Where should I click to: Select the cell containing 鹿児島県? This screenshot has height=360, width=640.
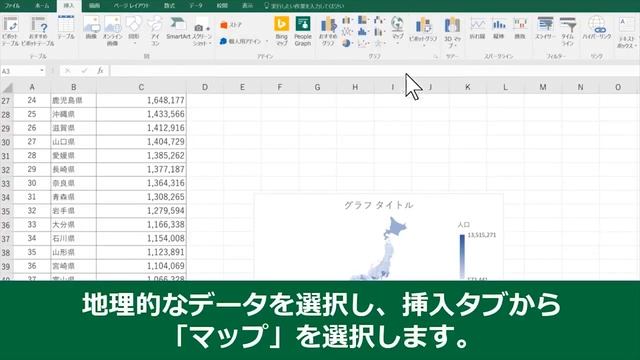point(73,100)
